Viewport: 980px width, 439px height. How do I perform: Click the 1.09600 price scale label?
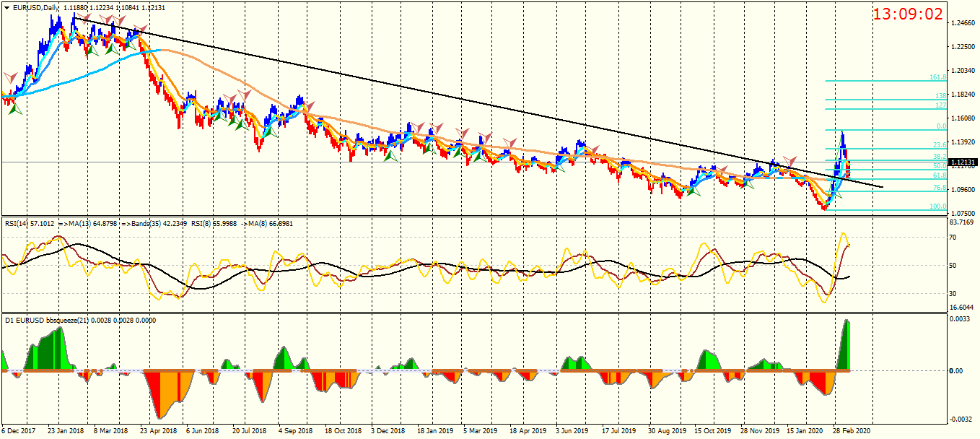963,190
